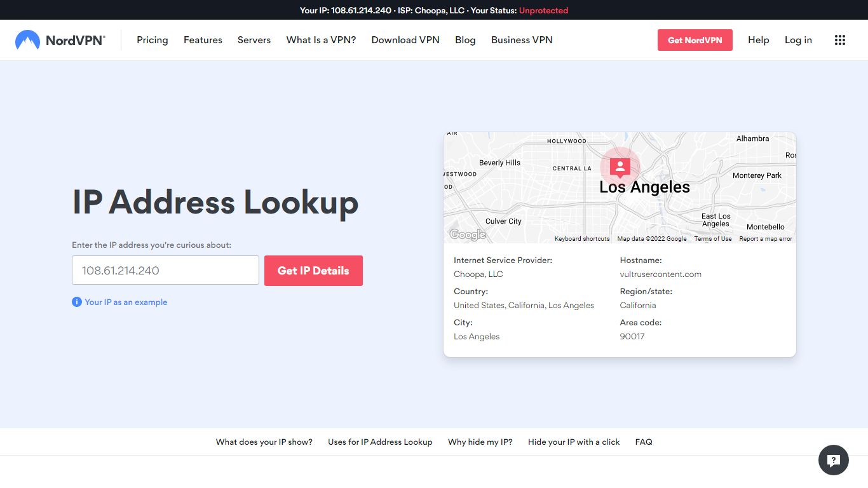Click Alhambra on the map
Viewport: 868px width, 488px height.
[x=752, y=139]
